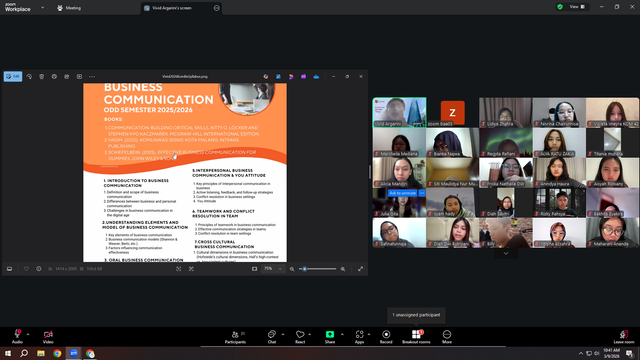This screenshot has height=360, width=640.
Task: Zoom in with the plus magnifier icon
Action: tap(343, 269)
